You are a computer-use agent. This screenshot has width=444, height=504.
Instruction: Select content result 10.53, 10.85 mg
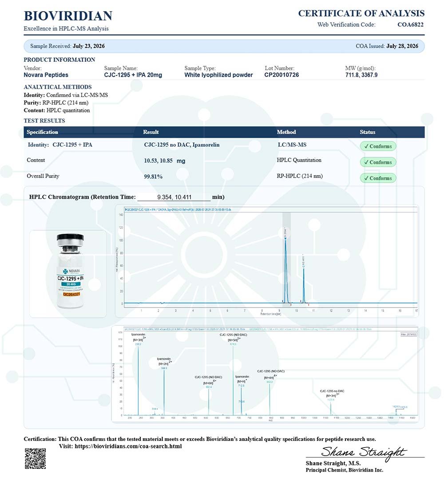pyautogui.click(x=164, y=161)
